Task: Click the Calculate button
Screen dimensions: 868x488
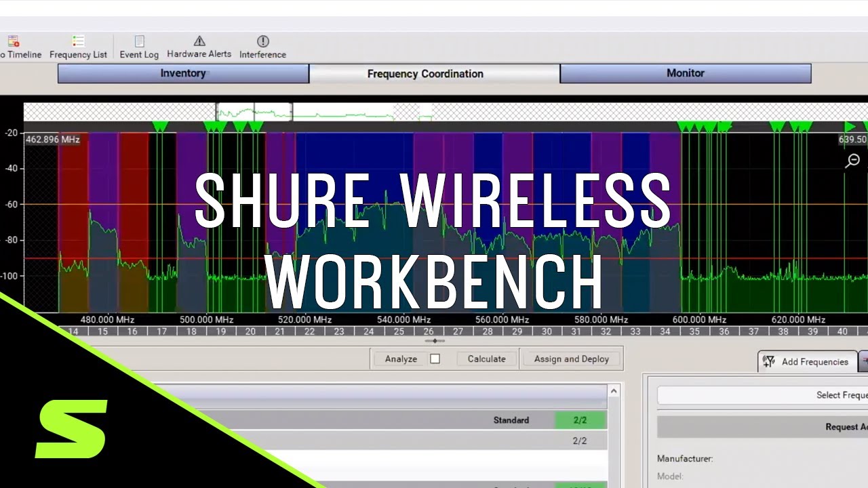Action: coord(486,359)
